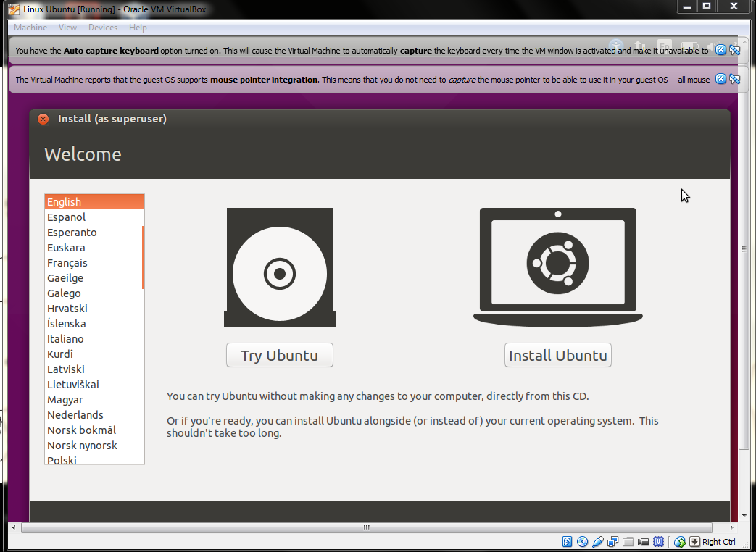Minimize the VirtualBox window

pyautogui.click(x=687, y=7)
